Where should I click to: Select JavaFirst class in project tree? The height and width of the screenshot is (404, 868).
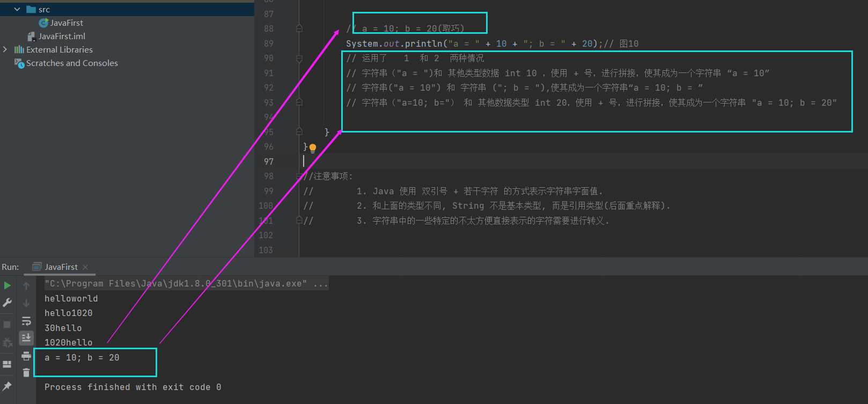(67, 23)
